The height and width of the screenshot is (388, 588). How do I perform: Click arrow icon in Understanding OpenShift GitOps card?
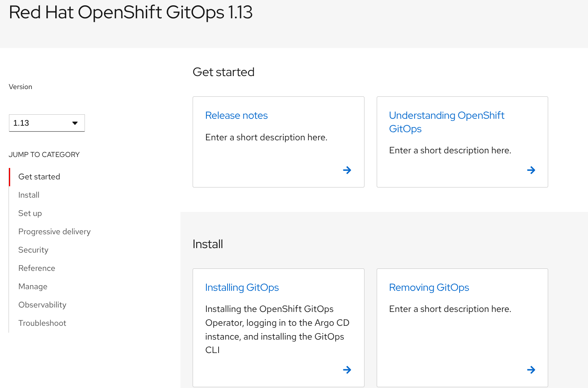click(x=531, y=170)
